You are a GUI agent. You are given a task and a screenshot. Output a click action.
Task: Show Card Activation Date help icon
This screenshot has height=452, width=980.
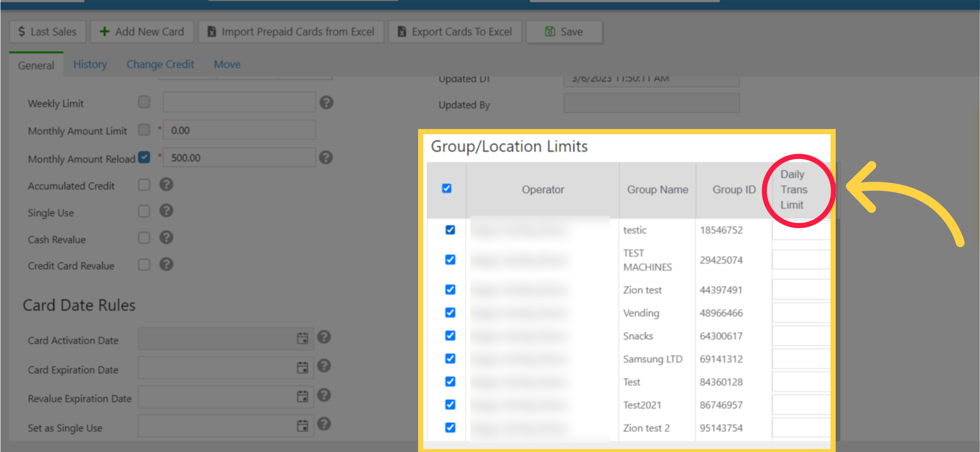pos(324,337)
